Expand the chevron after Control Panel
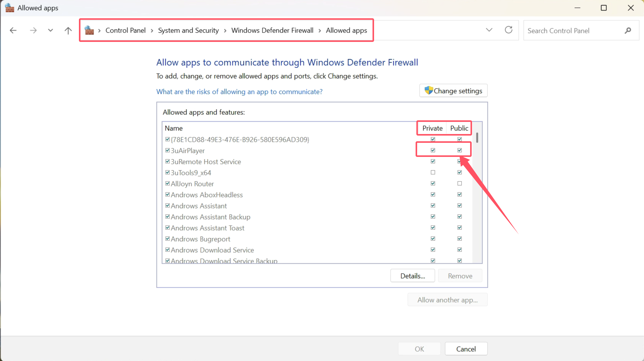Viewport: 644px width, 361px height. coord(152,30)
